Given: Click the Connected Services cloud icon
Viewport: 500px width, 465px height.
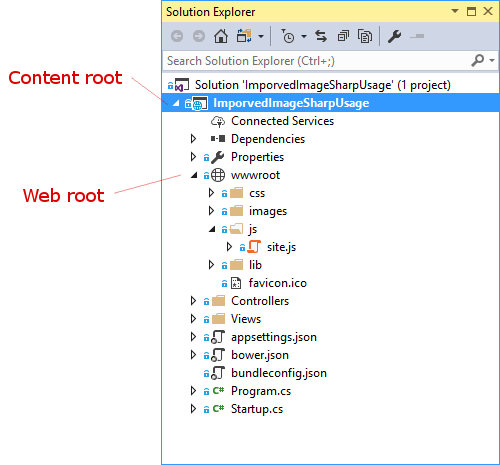Looking at the screenshot, I should click(218, 121).
